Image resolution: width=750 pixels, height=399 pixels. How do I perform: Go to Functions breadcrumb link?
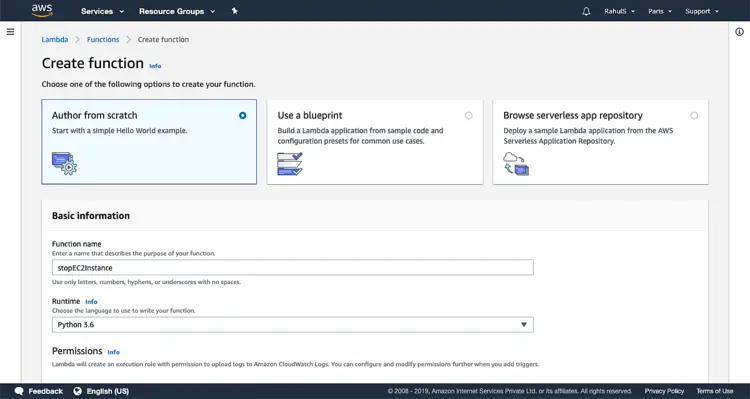[x=103, y=40]
